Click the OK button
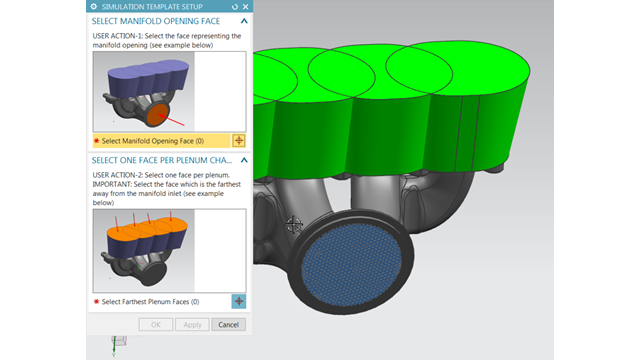The width and height of the screenshot is (640, 360). click(156, 324)
